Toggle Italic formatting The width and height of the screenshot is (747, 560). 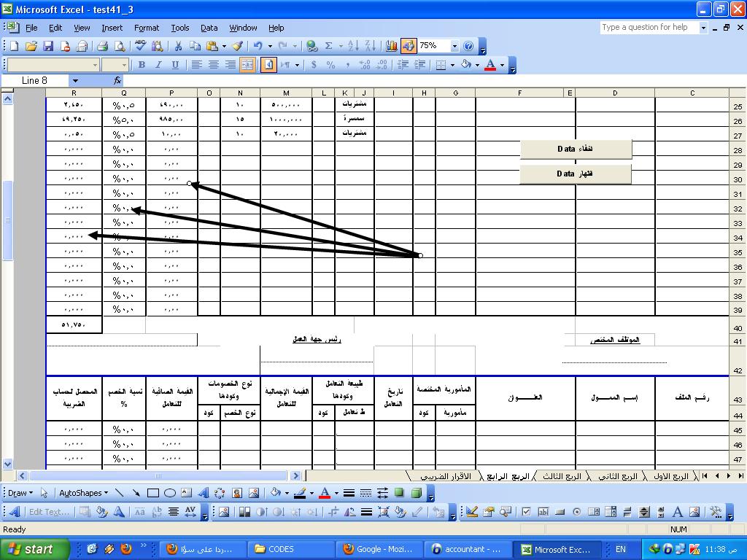(158, 65)
